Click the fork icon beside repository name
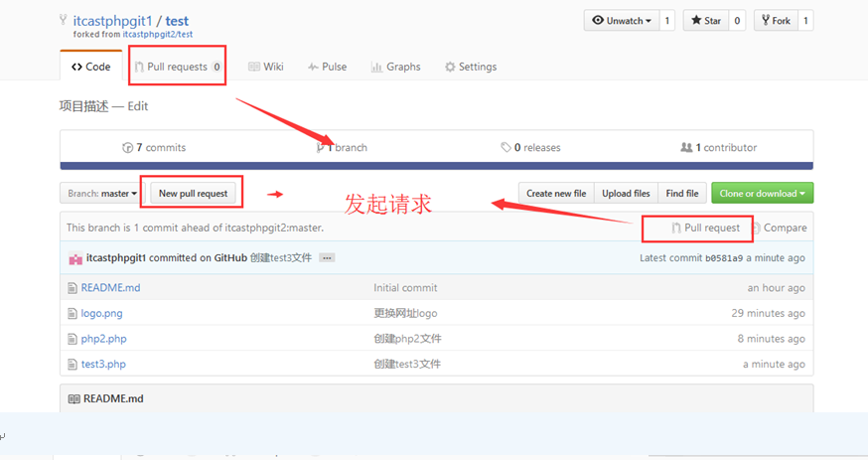Viewport: 868px width, 460px height. (x=64, y=21)
